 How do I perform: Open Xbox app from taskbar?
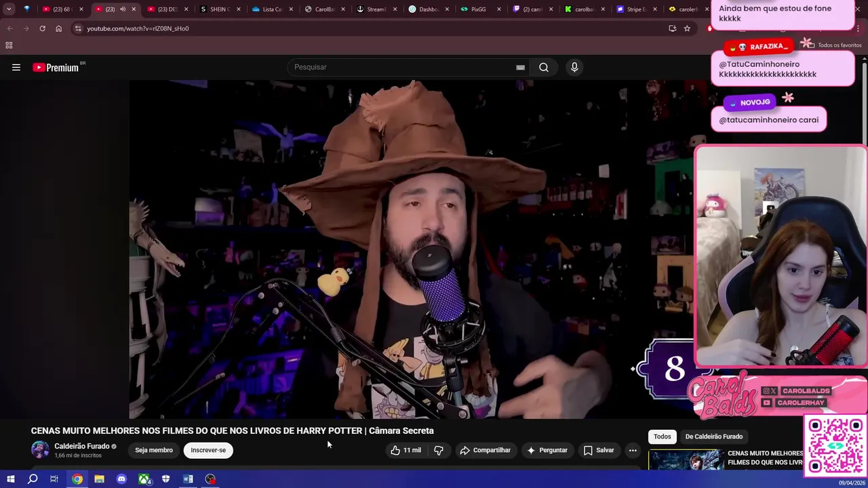144,479
